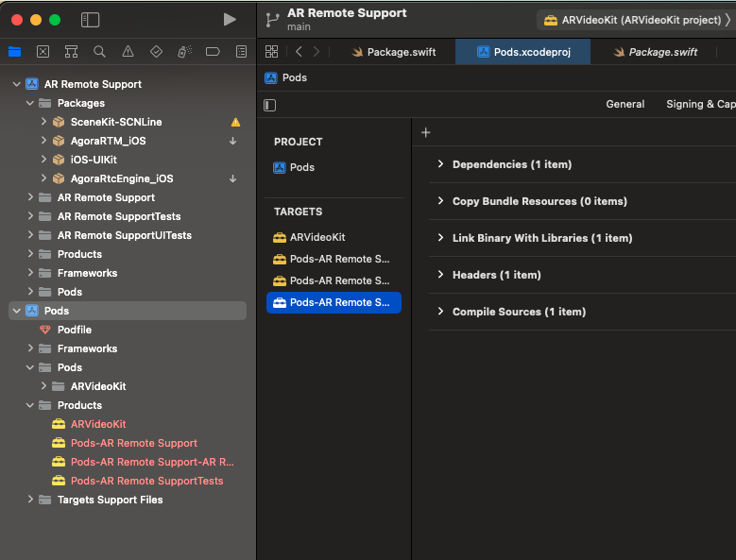Open the Breakpoint navigator icon
Screen dimensions: 736x560
[x=213, y=52]
